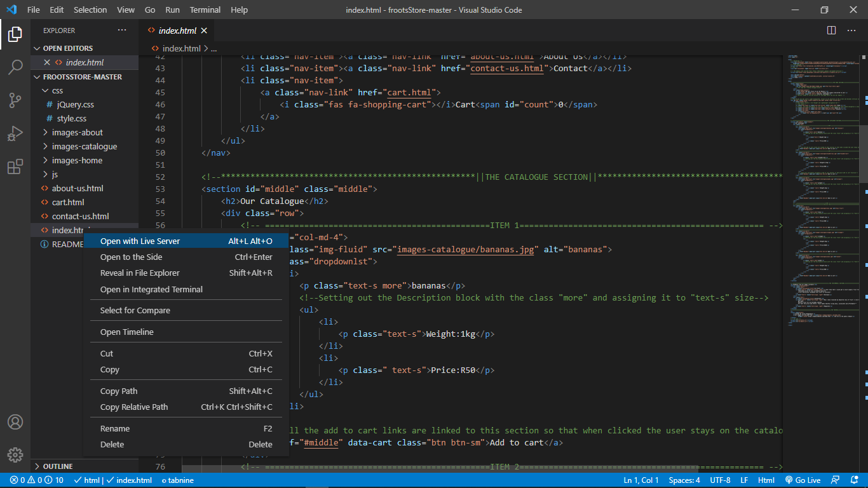Screen dimensions: 868x488
Task: Close the index.html editor tab
Action: click(x=204, y=30)
